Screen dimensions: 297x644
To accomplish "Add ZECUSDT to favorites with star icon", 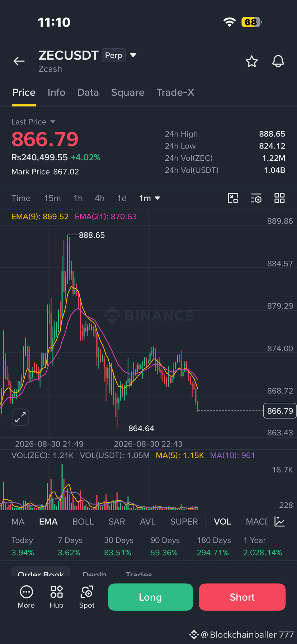I will coord(251,61).
